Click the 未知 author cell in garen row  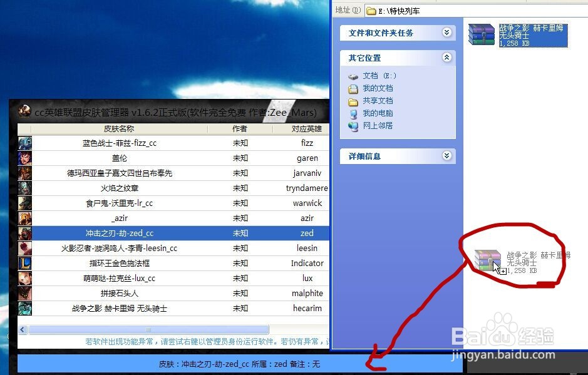click(x=240, y=158)
